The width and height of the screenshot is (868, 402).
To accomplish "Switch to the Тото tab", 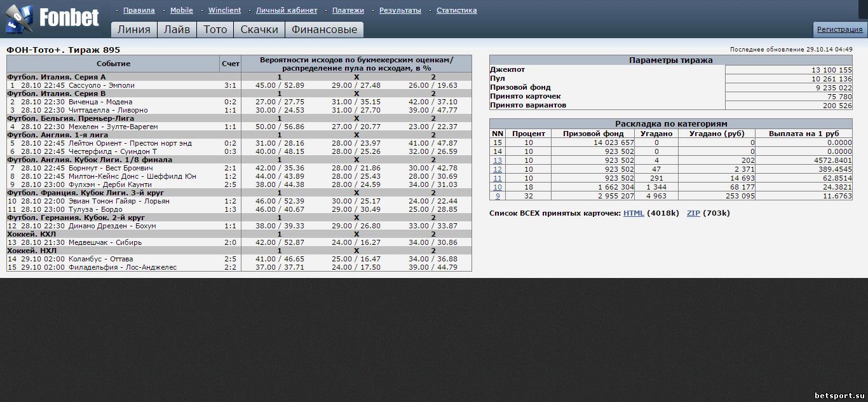I will 215,29.
